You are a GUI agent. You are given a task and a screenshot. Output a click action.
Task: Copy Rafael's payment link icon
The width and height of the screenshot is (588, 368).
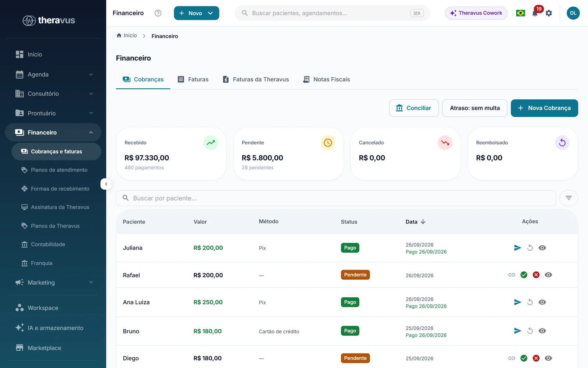point(512,275)
